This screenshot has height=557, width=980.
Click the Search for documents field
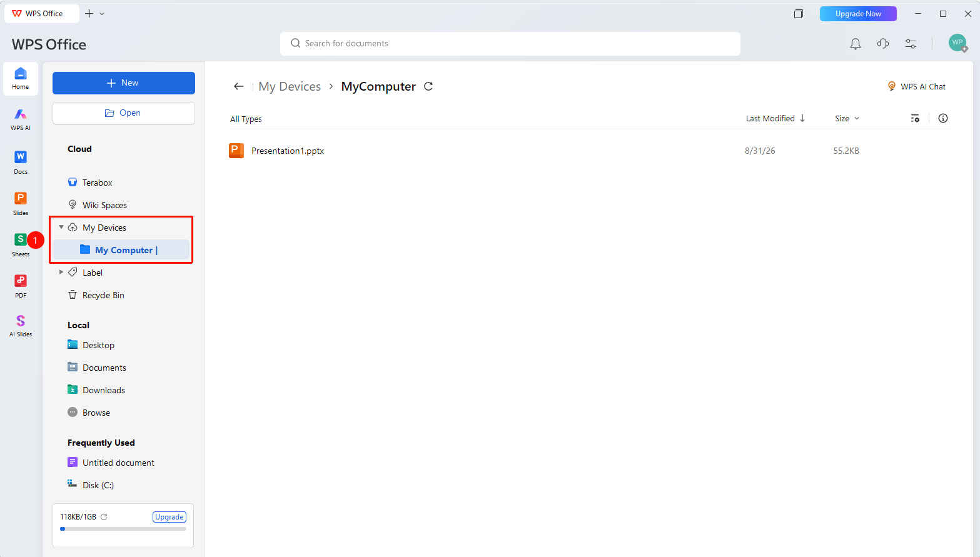pos(510,44)
